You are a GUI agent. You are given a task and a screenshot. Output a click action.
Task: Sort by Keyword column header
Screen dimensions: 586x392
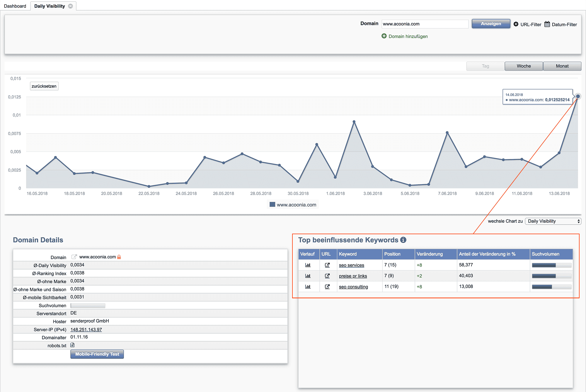(x=360, y=254)
